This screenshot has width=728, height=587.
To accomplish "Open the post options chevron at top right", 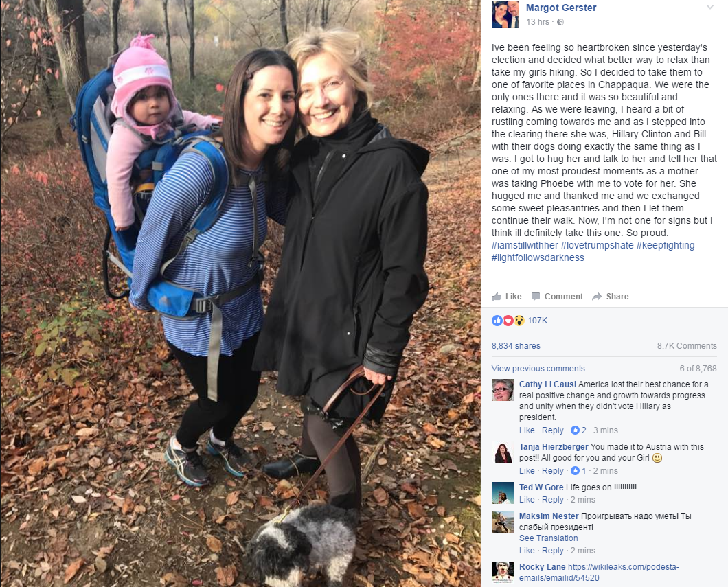I will pyautogui.click(x=710, y=8).
